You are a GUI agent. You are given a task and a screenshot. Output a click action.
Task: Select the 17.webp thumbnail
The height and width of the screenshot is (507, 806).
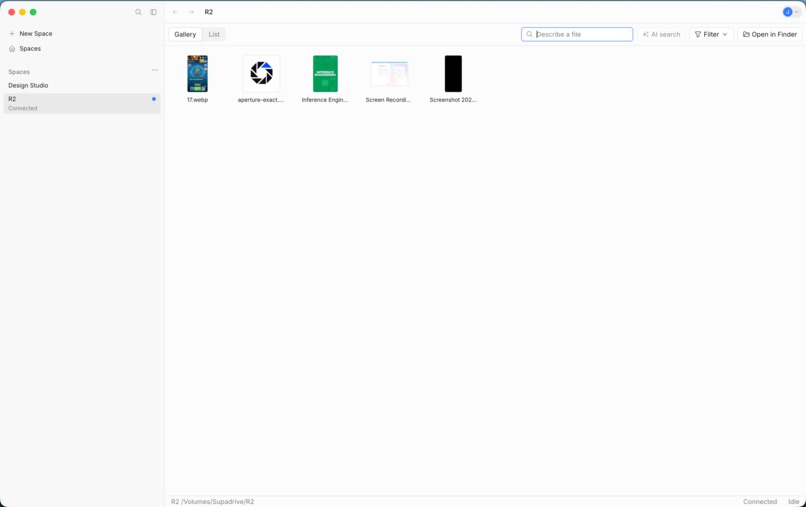pos(197,74)
